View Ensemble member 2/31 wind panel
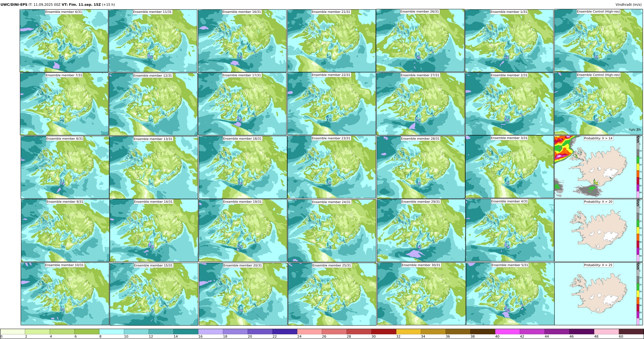Viewport: 644px width, 339px height. click(x=509, y=104)
